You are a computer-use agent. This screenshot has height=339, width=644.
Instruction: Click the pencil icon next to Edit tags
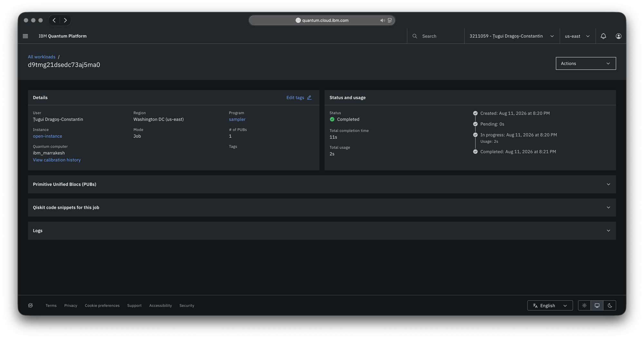click(x=309, y=98)
